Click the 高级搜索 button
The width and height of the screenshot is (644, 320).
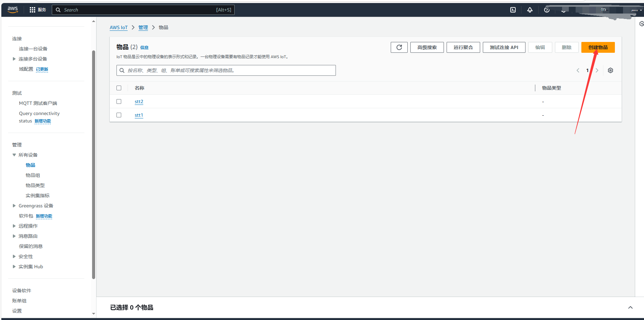(x=427, y=47)
